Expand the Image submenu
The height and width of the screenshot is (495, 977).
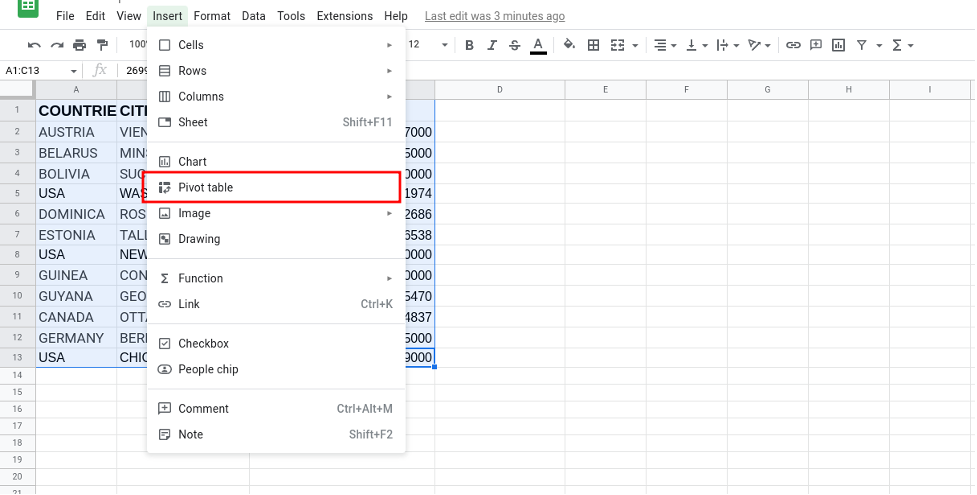point(276,213)
